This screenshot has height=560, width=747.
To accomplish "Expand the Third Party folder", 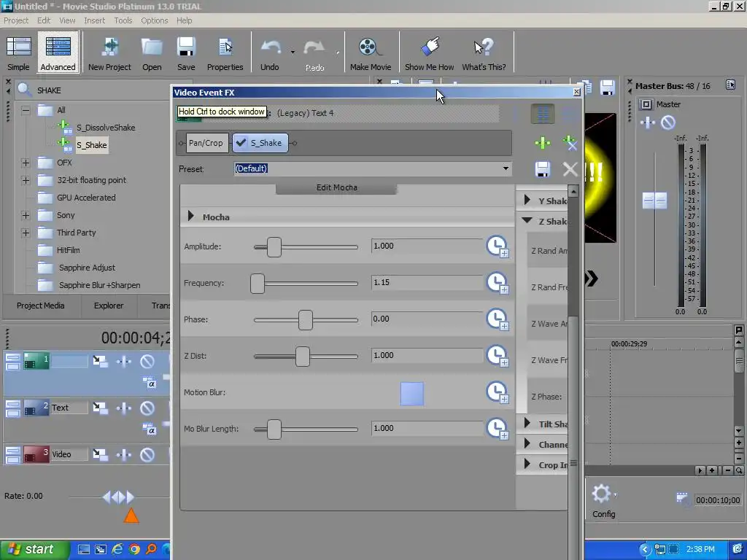I will tap(26, 233).
